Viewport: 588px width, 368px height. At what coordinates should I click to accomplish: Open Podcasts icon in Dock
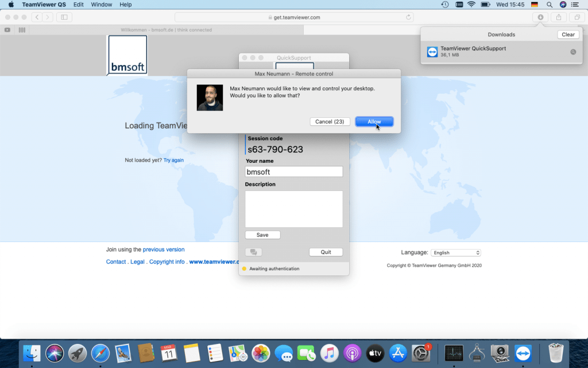click(x=352, y=354)
